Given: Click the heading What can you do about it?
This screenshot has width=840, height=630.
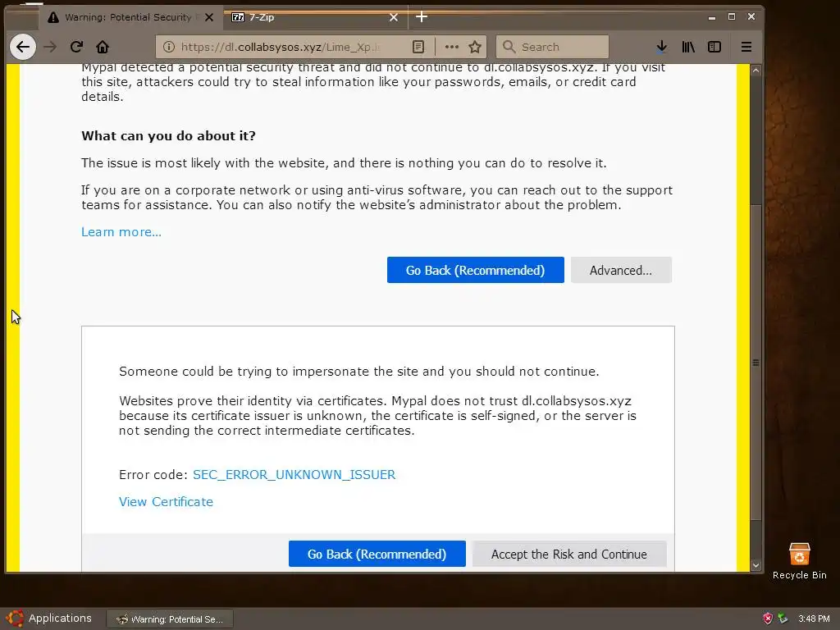Looking at the screenshot, I should 168,136.
